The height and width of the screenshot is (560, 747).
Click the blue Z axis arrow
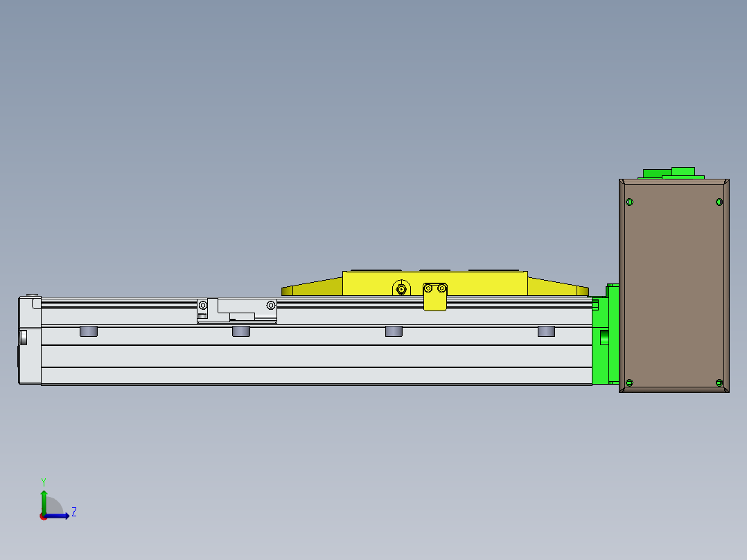[x=61, y=516]
